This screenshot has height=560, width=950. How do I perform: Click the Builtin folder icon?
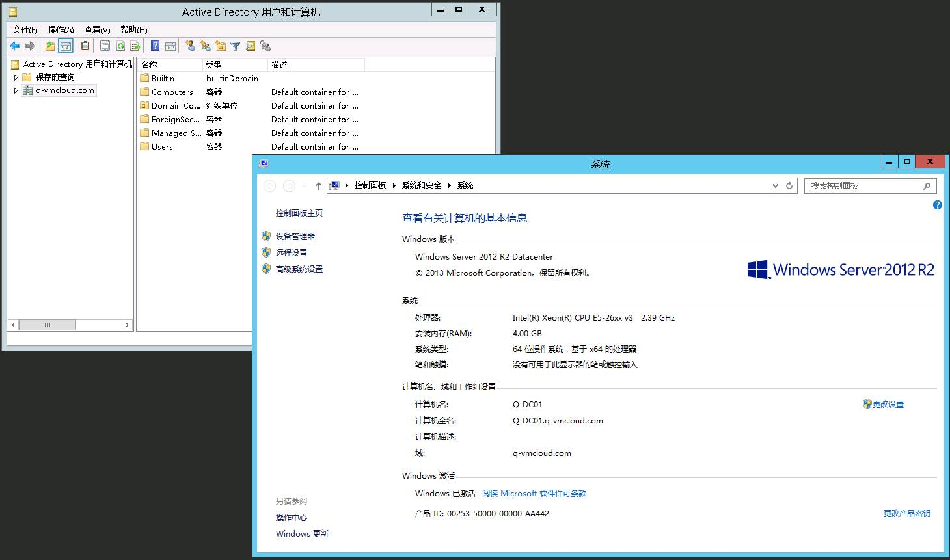144,78
